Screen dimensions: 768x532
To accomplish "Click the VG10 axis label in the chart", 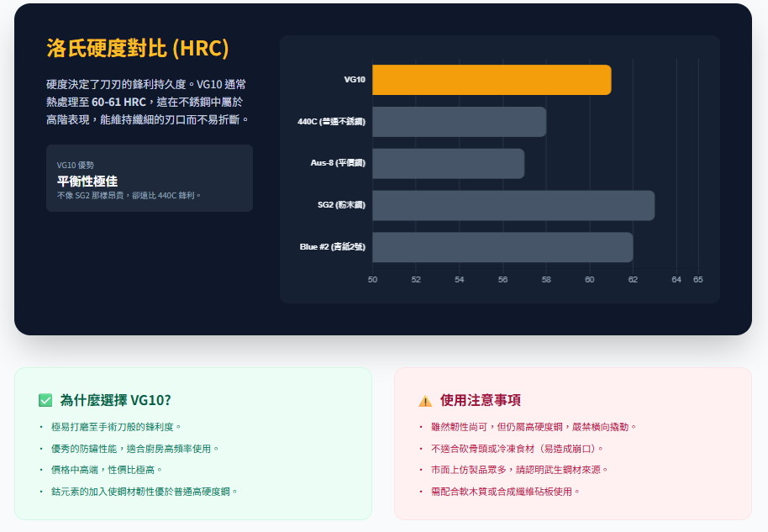I will 354,80.
